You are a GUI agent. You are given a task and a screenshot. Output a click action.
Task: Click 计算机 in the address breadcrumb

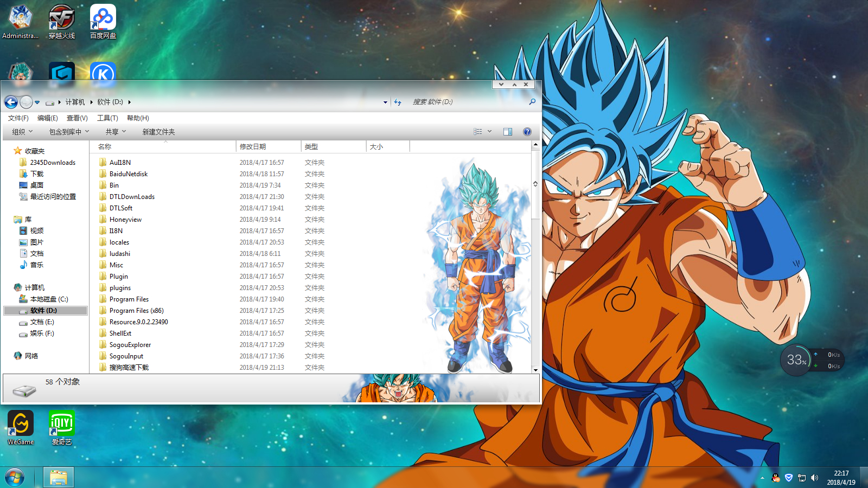[x=75, y=102]
